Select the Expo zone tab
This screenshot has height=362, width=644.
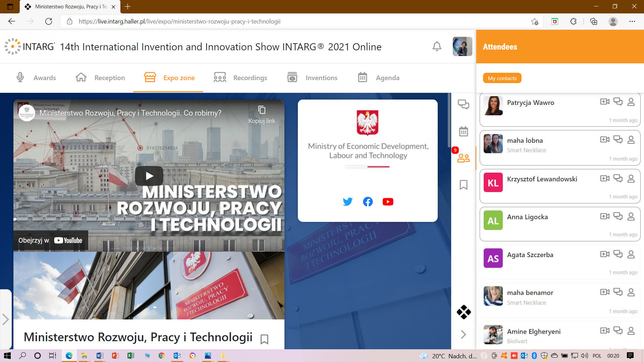tap(169, 78)
